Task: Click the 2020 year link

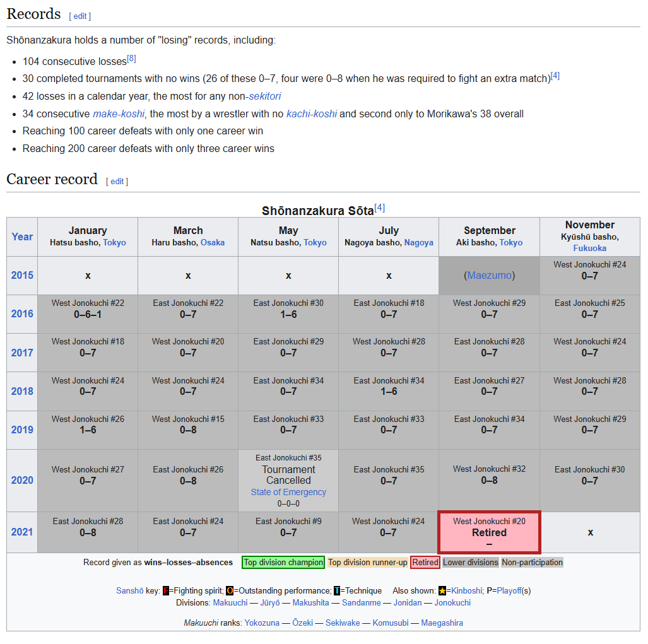Action: [22, 481]
